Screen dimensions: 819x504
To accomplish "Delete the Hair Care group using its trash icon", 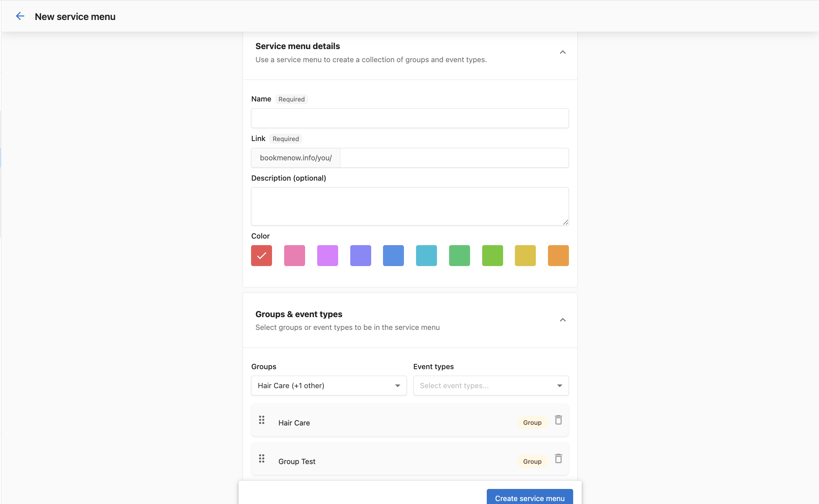I will pos(558,420).
